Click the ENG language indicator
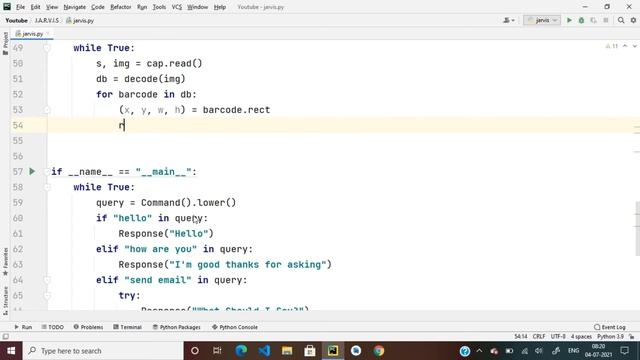 click(x=573, y=351)
